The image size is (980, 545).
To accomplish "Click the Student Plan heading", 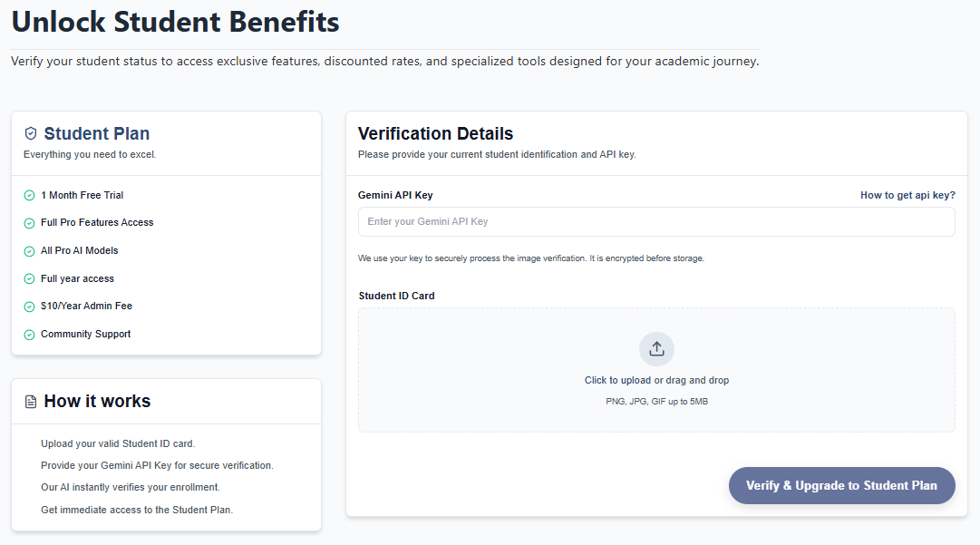I will [x=97, y=134].
